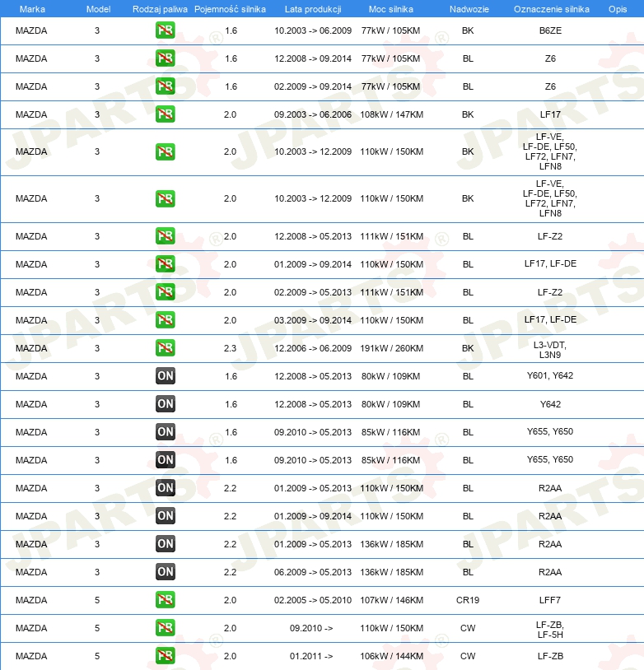Click the ON diesel icon in the Y601, Y642 row
Image resolution: width=644 pixels, height=670 pixels.
click(x=165, y=376)
